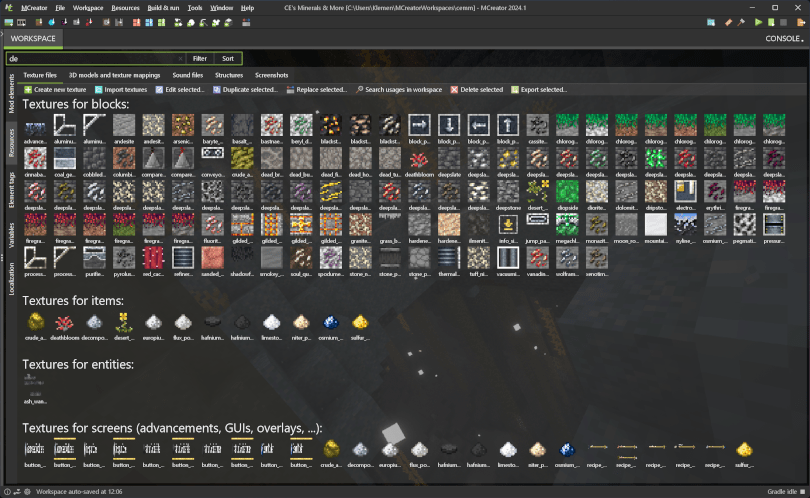Viewport: 810px width, 498px height.
Task: Click the hammer build icon in top toolbar
Action: 741,22
